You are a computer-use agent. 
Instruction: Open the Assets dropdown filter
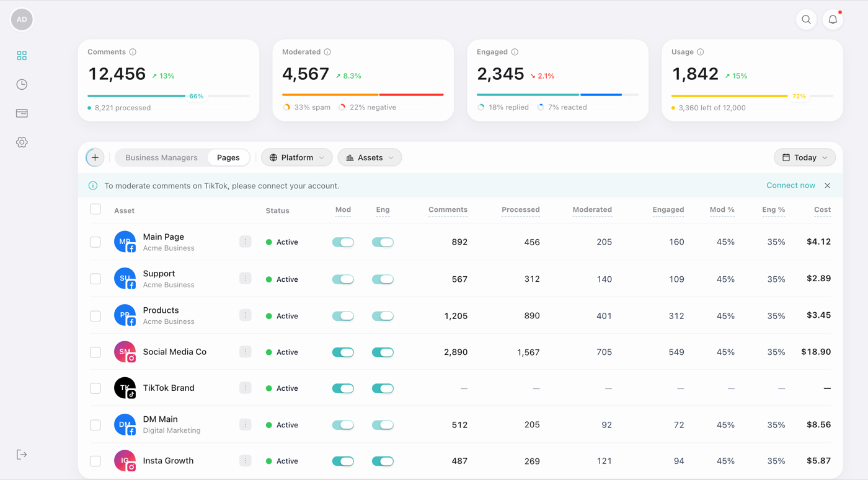[370, 157]
